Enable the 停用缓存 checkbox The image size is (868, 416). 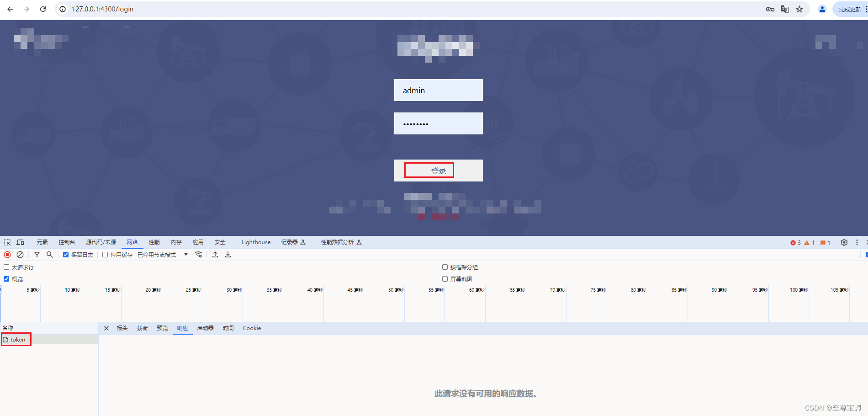(x=105, y=255)
